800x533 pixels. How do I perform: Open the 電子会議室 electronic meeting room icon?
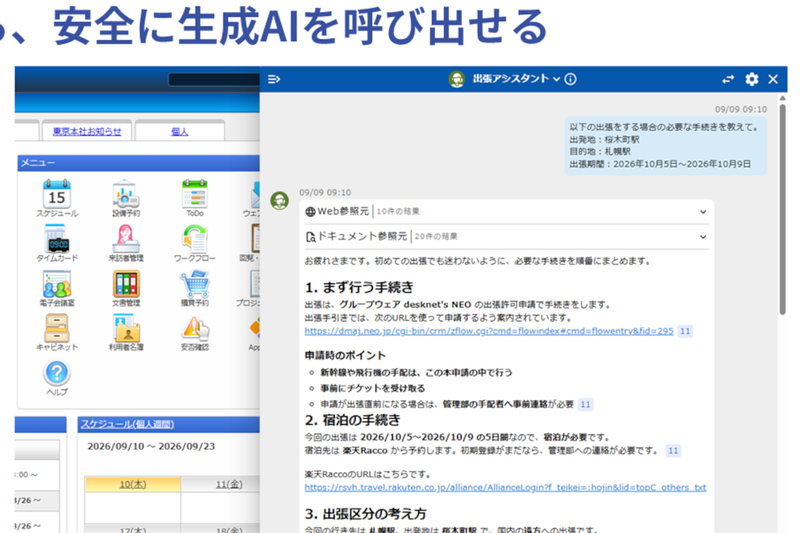pyautogui.click(x=57, y=284)
